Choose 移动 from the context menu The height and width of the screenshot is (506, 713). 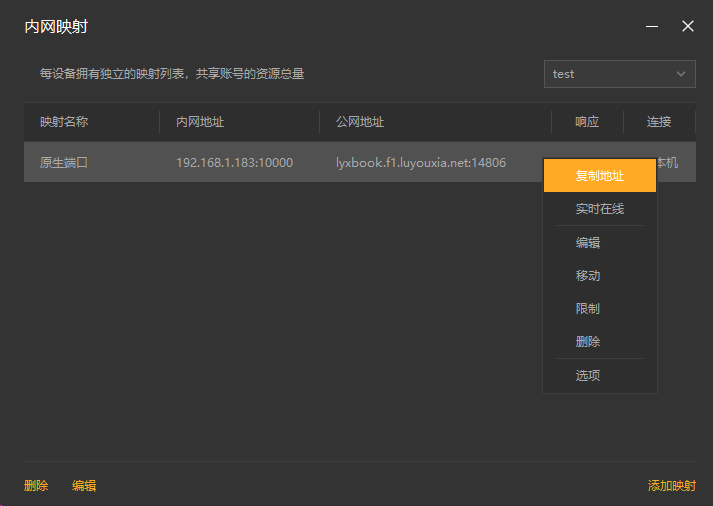(x=588, y=276)
